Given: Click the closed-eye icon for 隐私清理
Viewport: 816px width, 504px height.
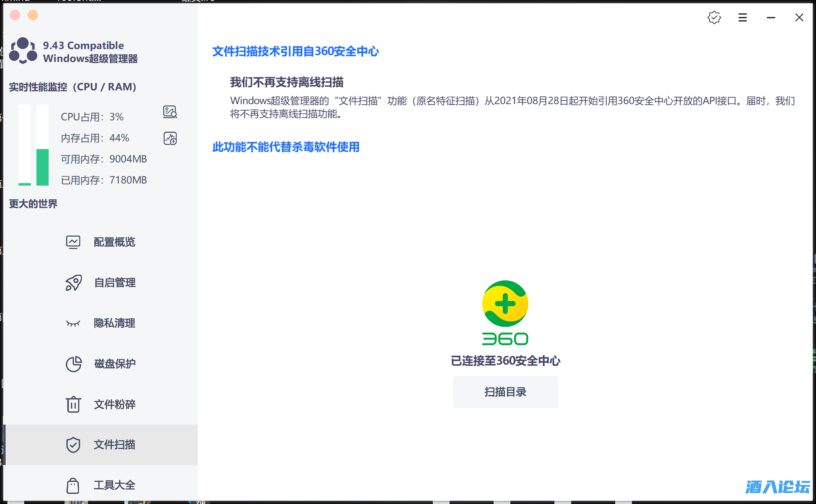Looking at the screenshot, I should click(73, 323).
